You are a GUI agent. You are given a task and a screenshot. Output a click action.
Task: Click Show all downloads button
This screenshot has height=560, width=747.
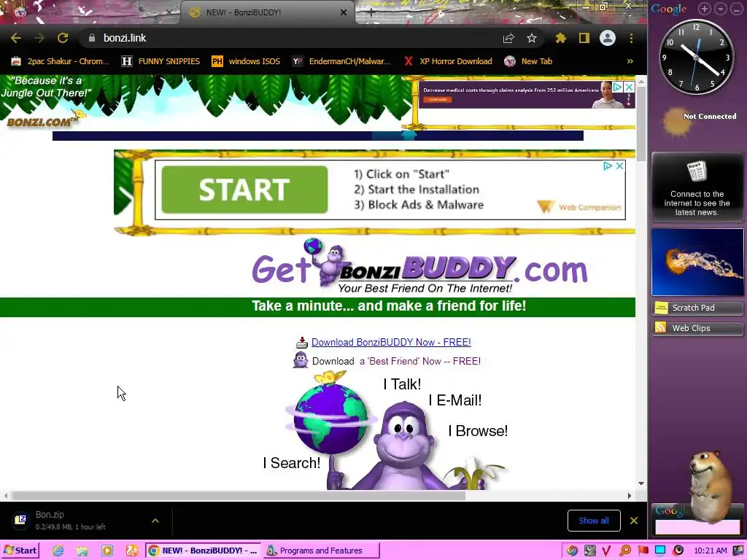point(594,521)
